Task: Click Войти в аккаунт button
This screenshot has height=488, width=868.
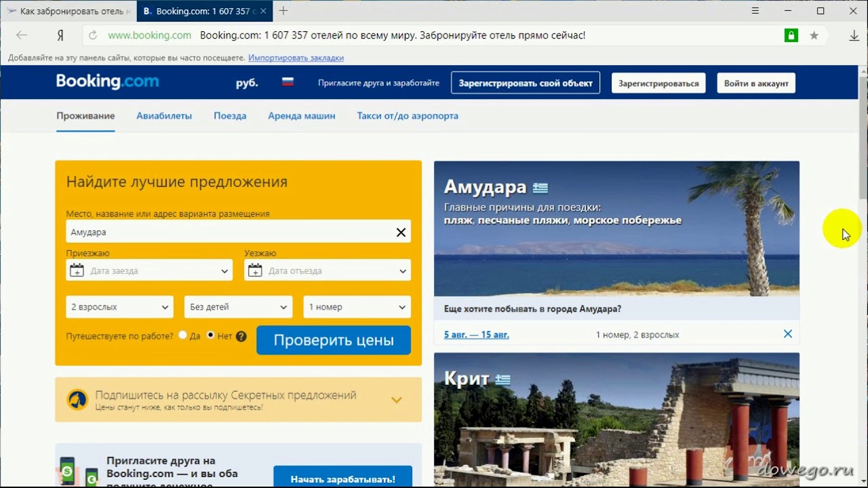Action: pyautogui.click(x=756, y=83)
